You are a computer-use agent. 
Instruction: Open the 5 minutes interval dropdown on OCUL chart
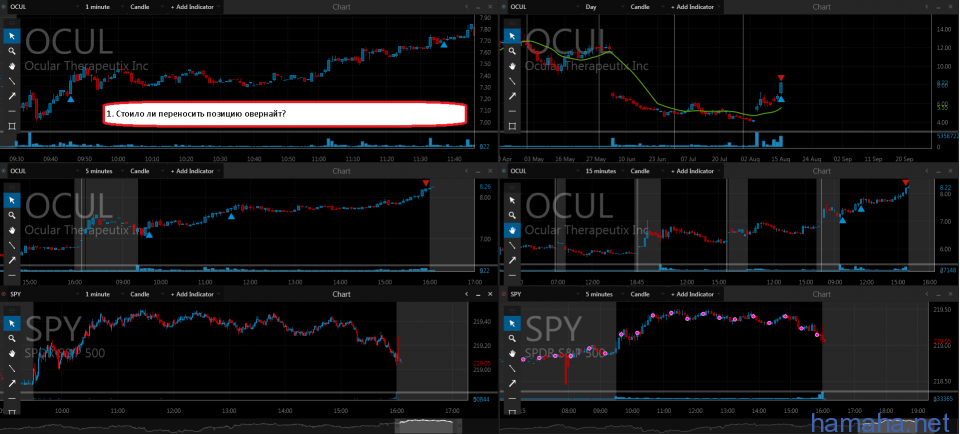pyautogui.click(x=103, y=171)
